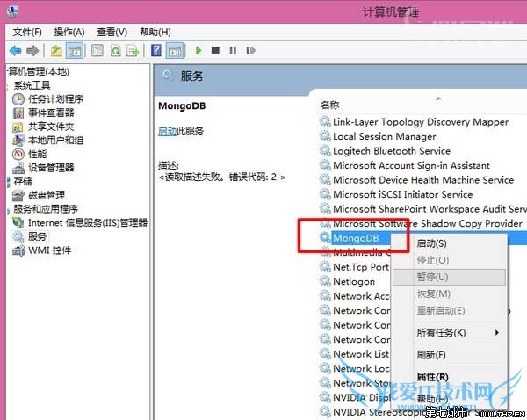Select Microsoft iSCSI Initiator Service
Image resolution: width=527 pixels, height=420 pixels.
402,194
